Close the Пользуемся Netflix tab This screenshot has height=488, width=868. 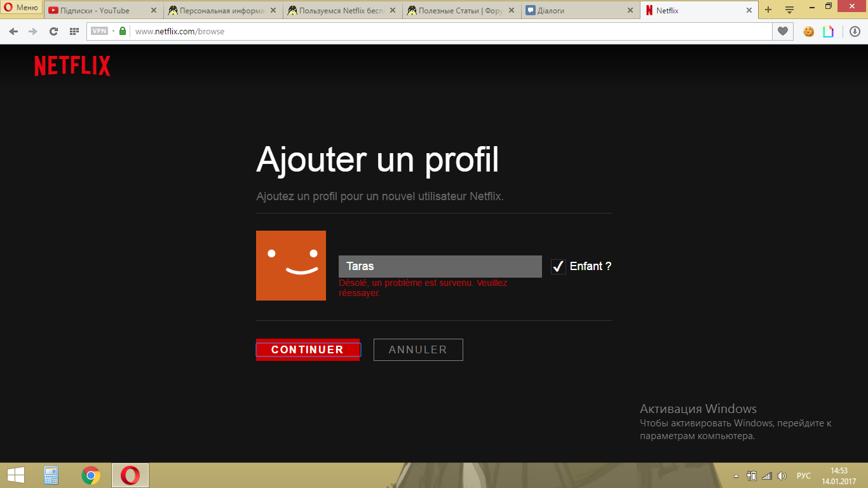[392, 10]
